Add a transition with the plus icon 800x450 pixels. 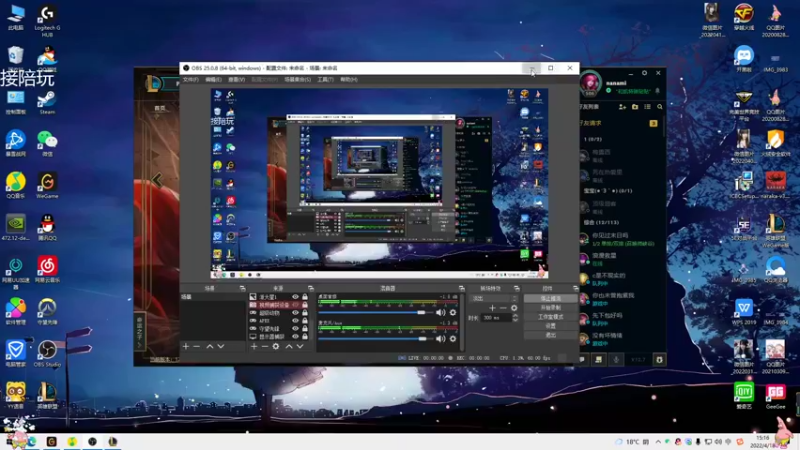[492, 308]
